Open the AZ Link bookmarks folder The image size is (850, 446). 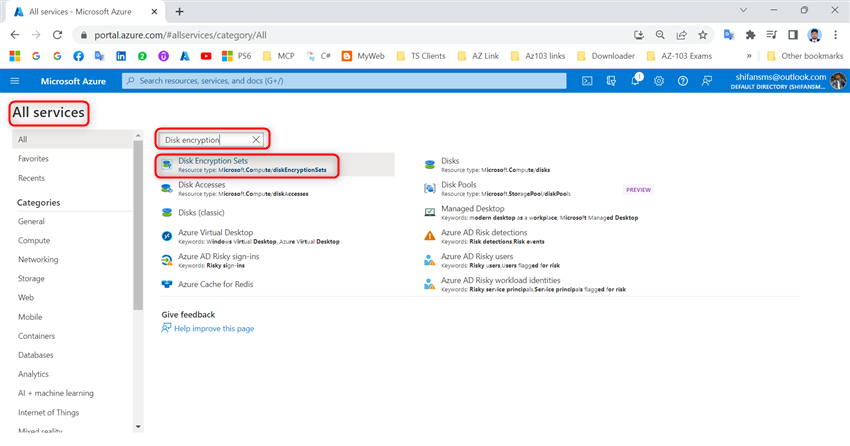click(x=478, y=56)
